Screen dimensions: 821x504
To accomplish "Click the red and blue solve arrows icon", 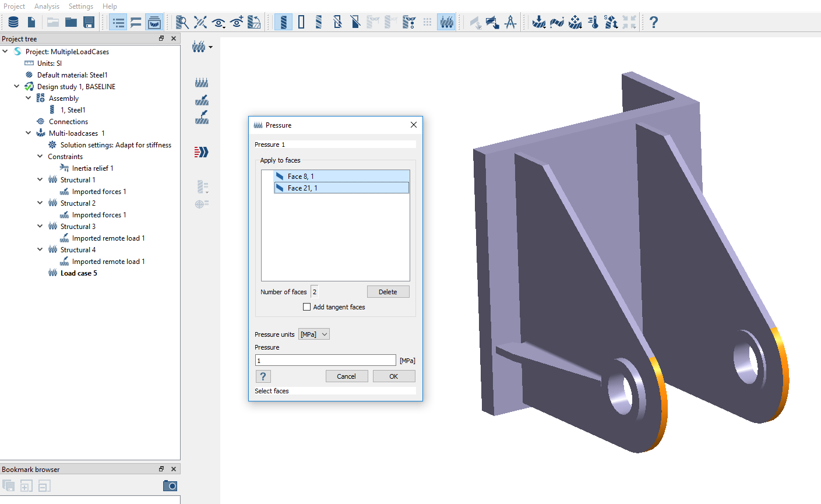I will (201, 152).
